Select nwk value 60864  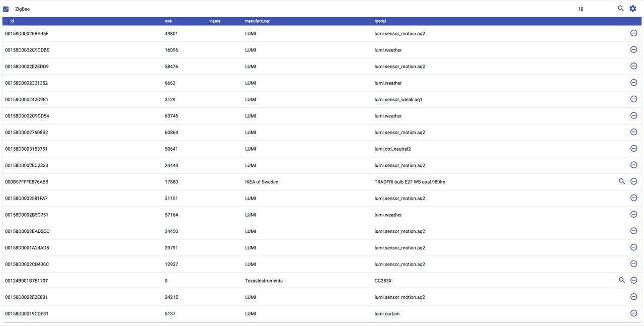coord(171,132)
